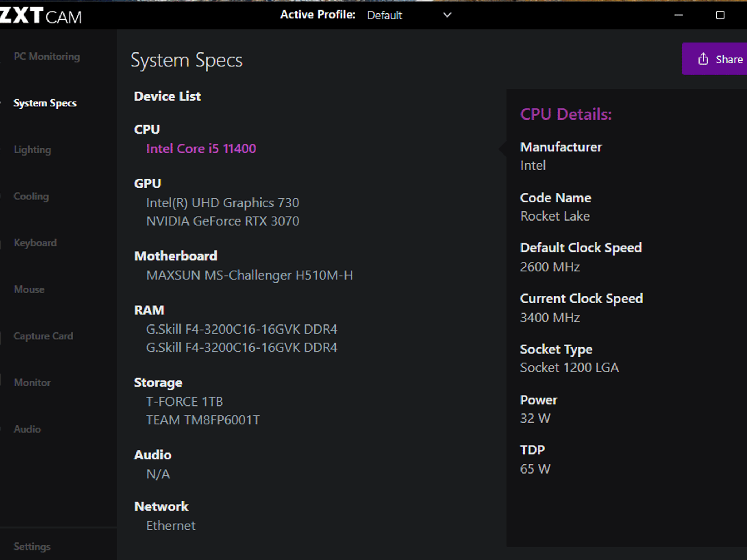
Task: Click the GPU category label
Action: (147, 183)
